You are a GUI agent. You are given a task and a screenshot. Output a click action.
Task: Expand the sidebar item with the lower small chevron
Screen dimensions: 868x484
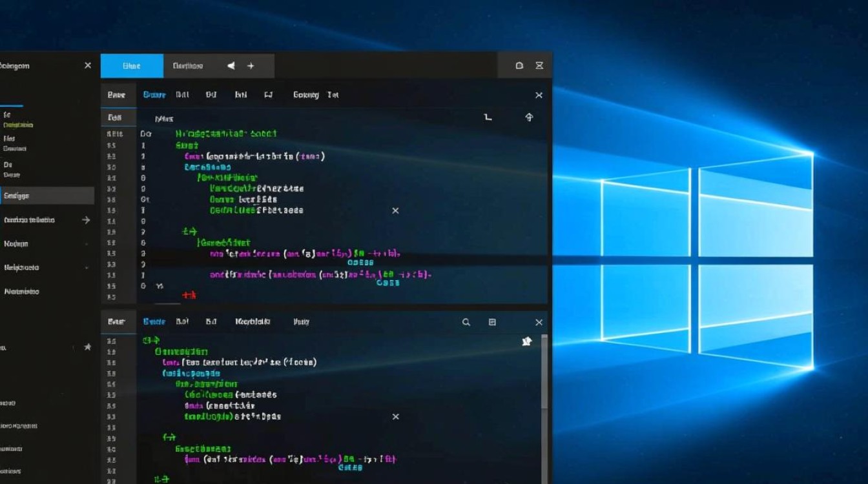click(87, 268)
